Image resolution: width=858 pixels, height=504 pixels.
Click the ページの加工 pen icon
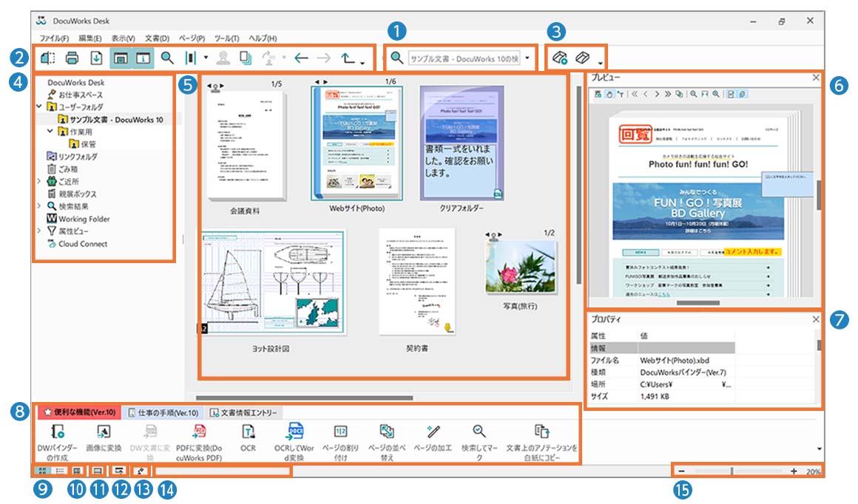coord(433,432)
